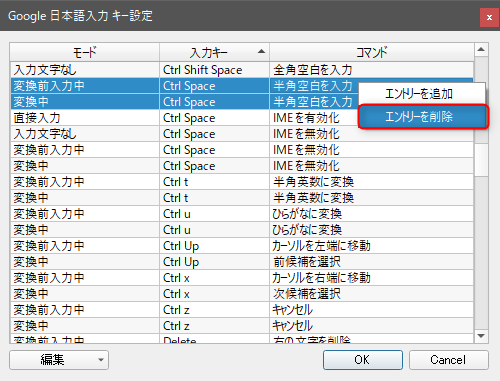This screenshot has height=381, width=500.
Task: Click the scrollbar up arrow
Action: [x=481, y=50]
